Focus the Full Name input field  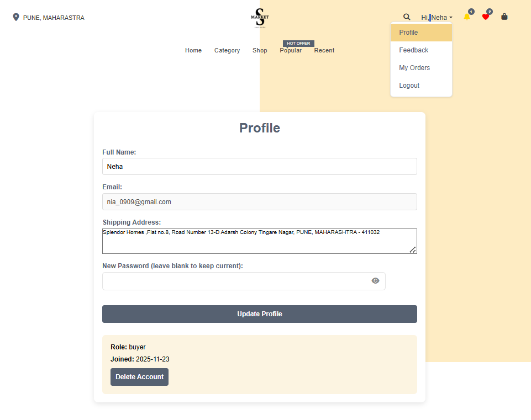tap(259, 166)
